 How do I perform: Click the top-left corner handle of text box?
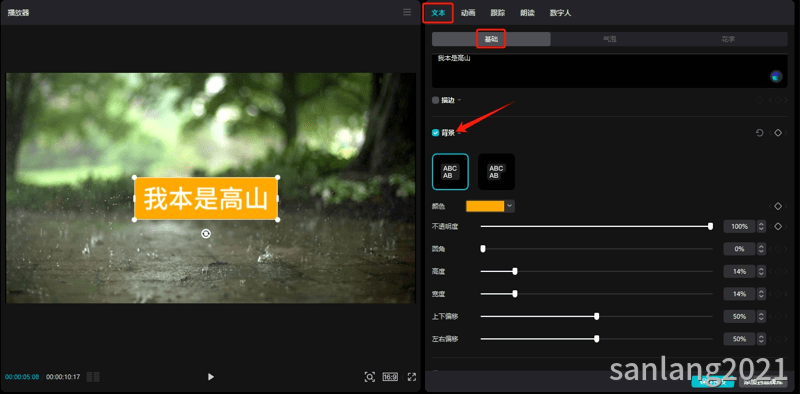pyautogui.click(x=135, y=178)
